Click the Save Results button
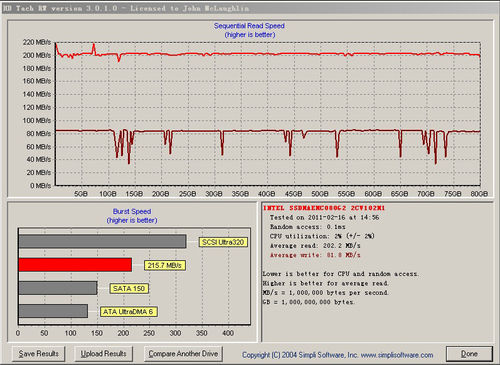The height and width of the screenshot is (365, 500). (38, 354)
